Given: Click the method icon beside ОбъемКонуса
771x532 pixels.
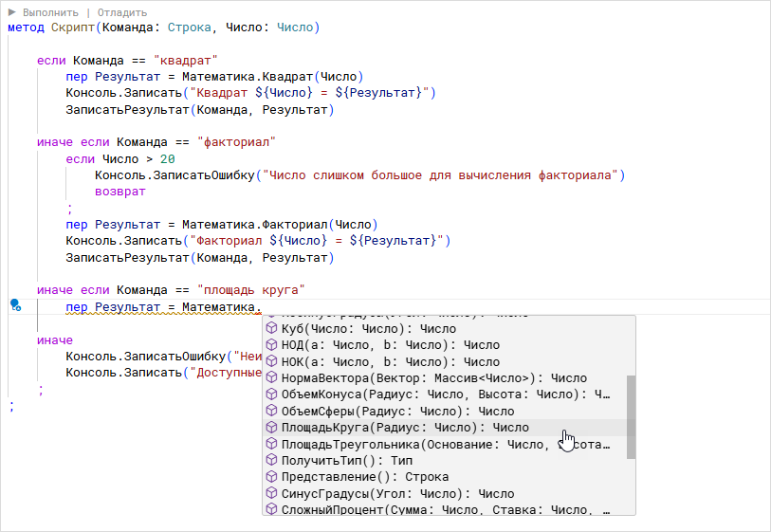Looking at the screenshot, I should click(x=271, y=394).
